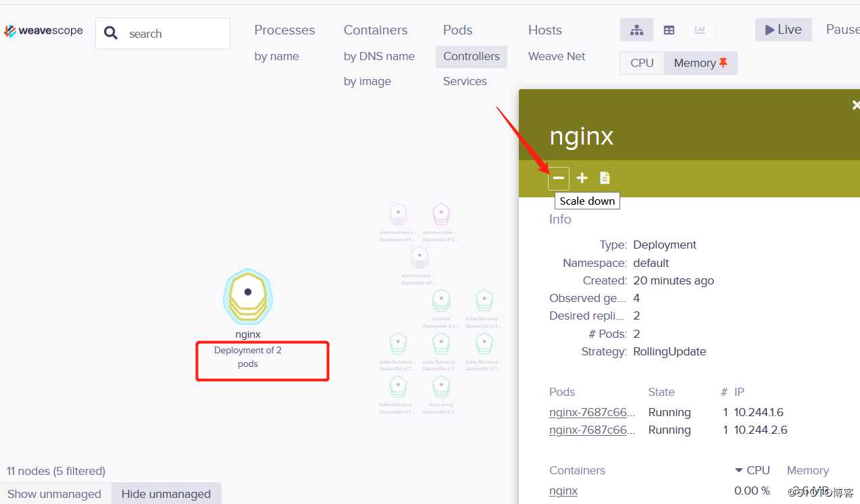This screenshot has height=504, width=860.
Task: Open pod nginx-7687c66 with IP 10.244.1.6
Action: pyautogui.click(x=592, y=412)
